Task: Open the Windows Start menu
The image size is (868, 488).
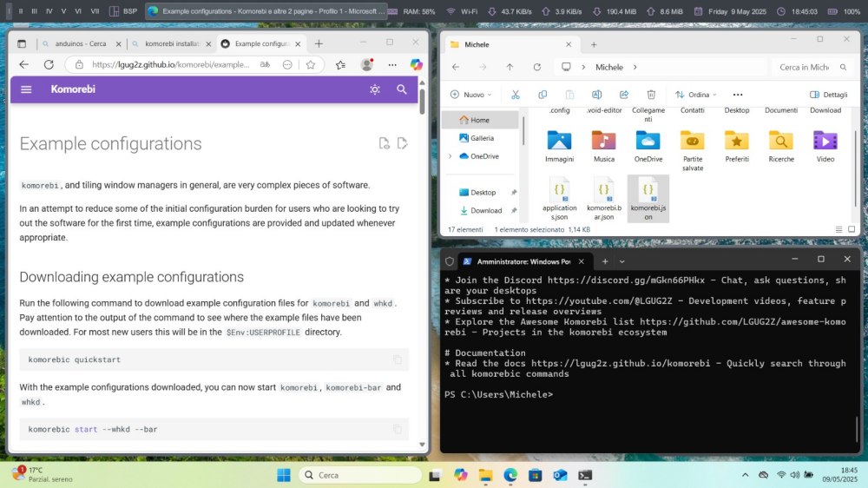Action: click(284, 475)
